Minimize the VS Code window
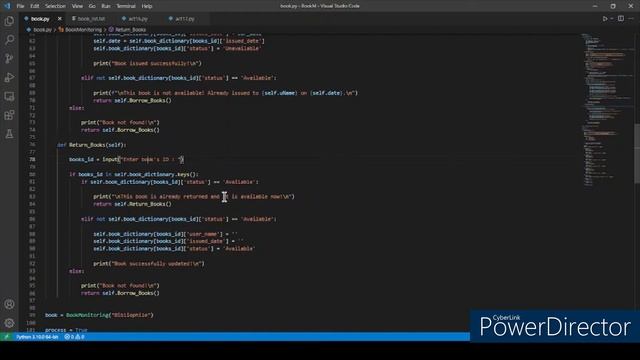The height and width of the screenshot is (360, 640). pos(595,6)
